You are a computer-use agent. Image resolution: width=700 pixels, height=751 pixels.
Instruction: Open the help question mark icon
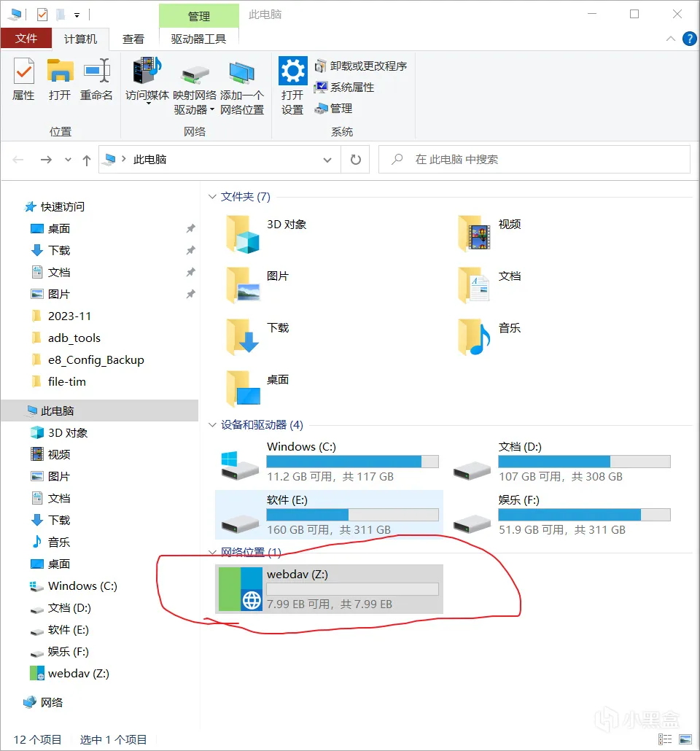(690, 39)
